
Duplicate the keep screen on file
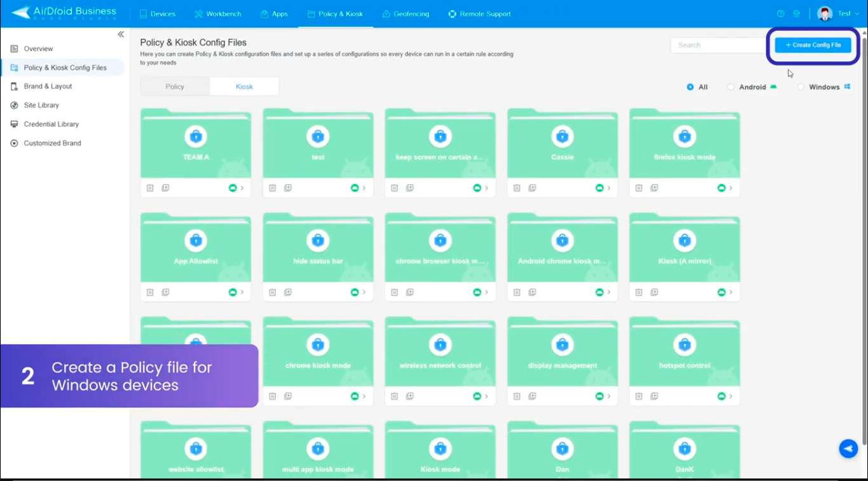(x=410, y=188)
